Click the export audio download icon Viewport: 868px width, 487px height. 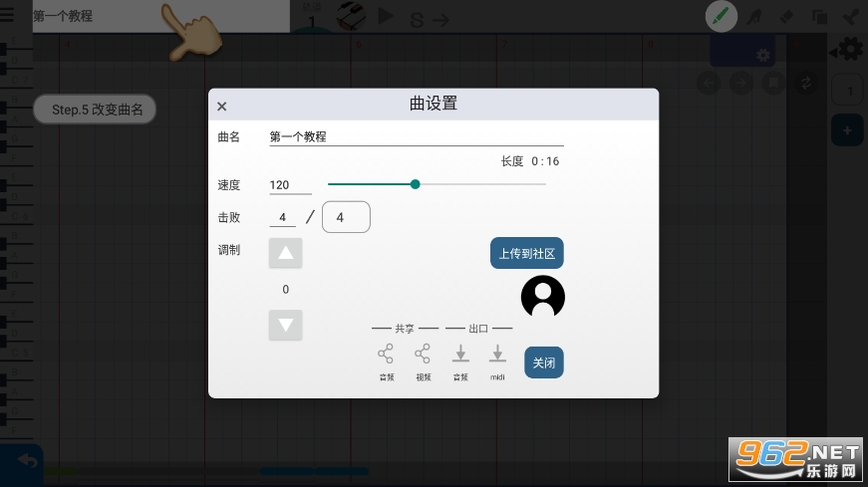click(460, 354)
